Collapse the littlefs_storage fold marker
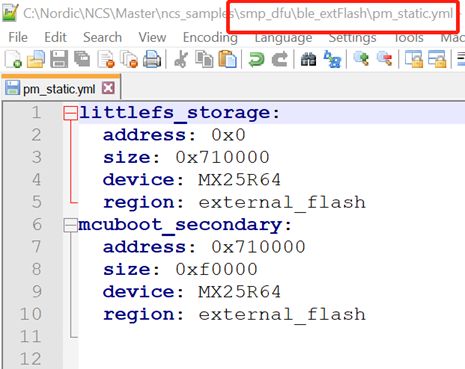 click(70, 113)
